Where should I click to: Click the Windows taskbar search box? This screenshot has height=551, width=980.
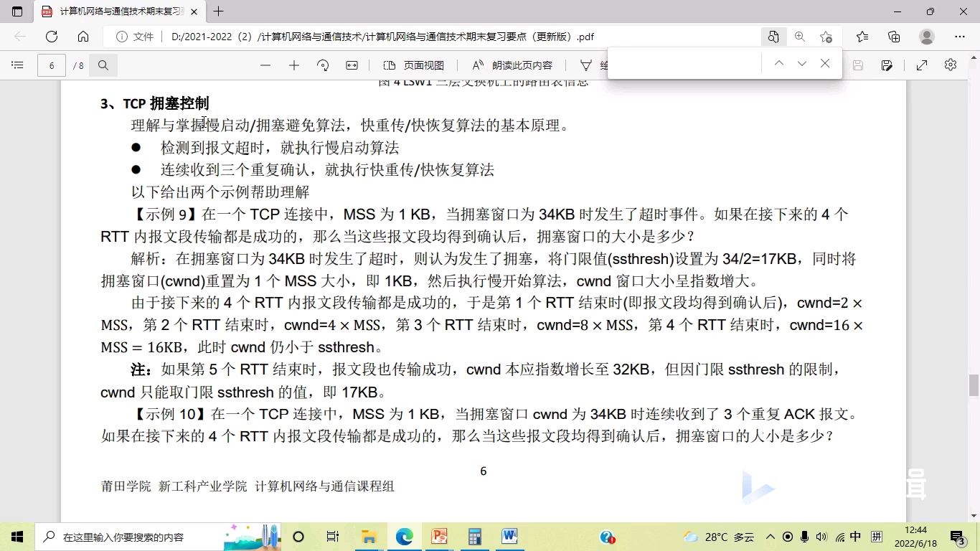(x=158, y=537)
